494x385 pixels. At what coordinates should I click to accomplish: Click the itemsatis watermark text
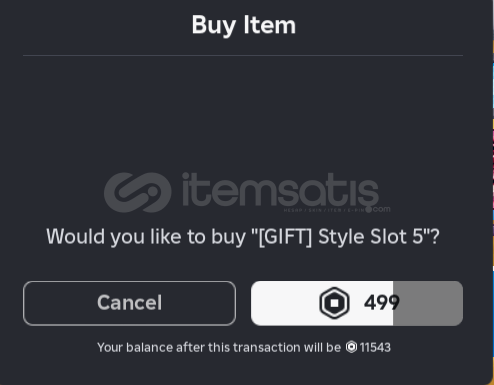coord(280,191)
